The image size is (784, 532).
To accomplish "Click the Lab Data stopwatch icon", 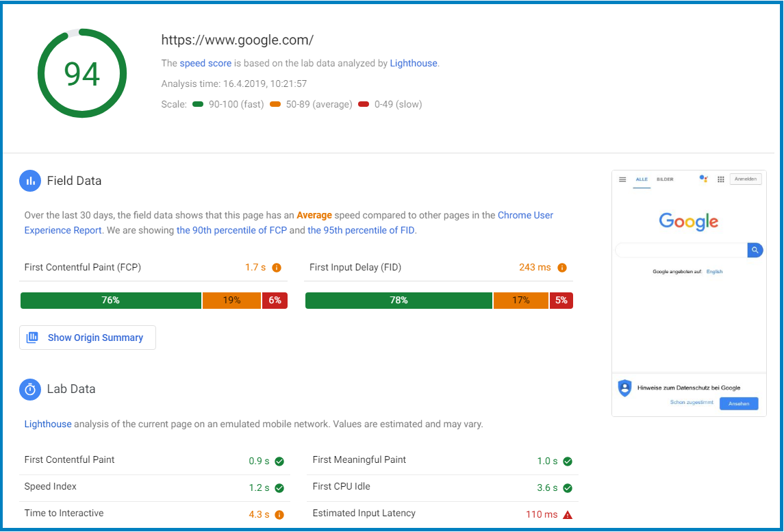I will pyautogui.click(x=30, y=390).
